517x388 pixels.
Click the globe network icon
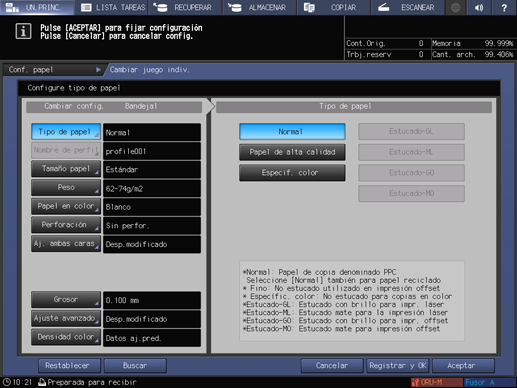(x=455, y=7)
